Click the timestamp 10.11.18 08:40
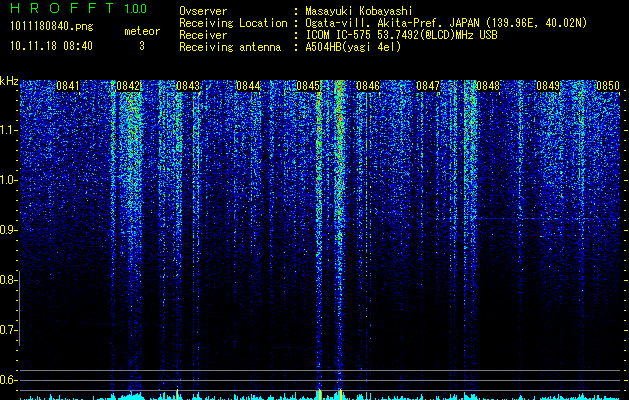The width and height of the screenshot is (629, 400). point(51,46)
